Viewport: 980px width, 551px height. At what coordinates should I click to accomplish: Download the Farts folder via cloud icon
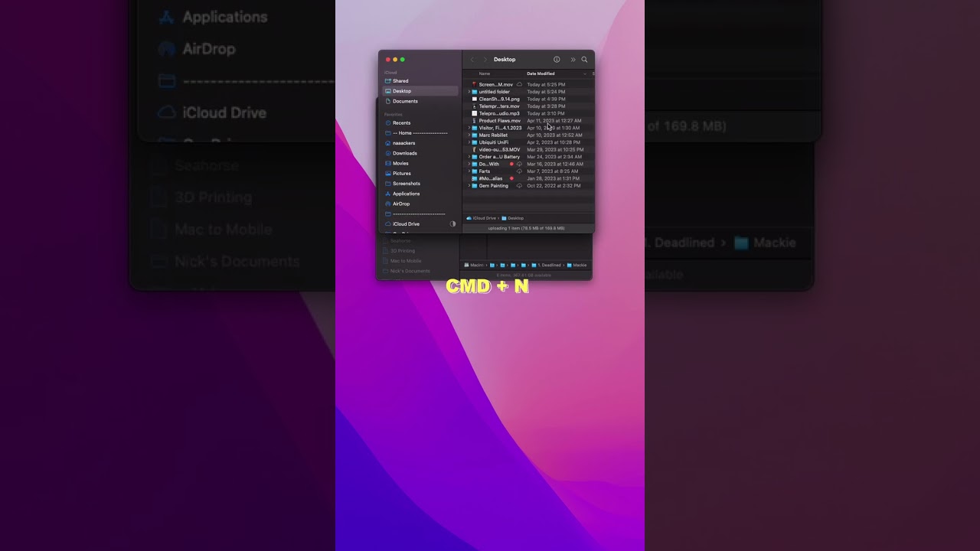coord(519,171)
